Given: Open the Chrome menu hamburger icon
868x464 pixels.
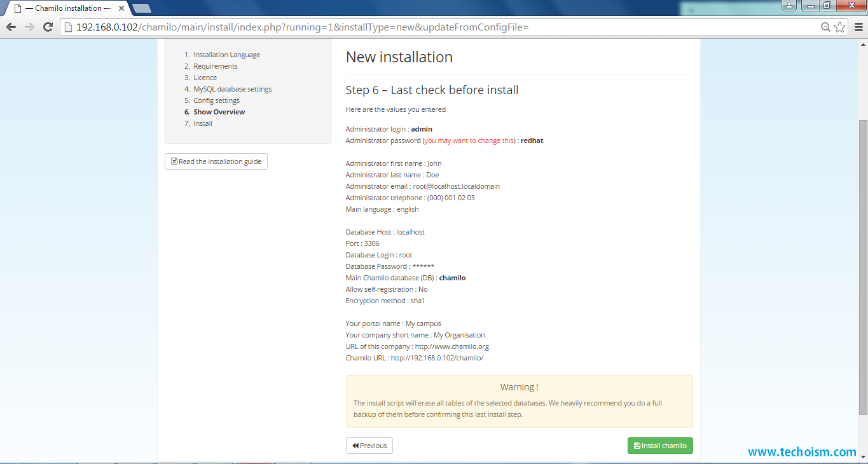Looking at the screenshot, I should click(x=858, y=27).
